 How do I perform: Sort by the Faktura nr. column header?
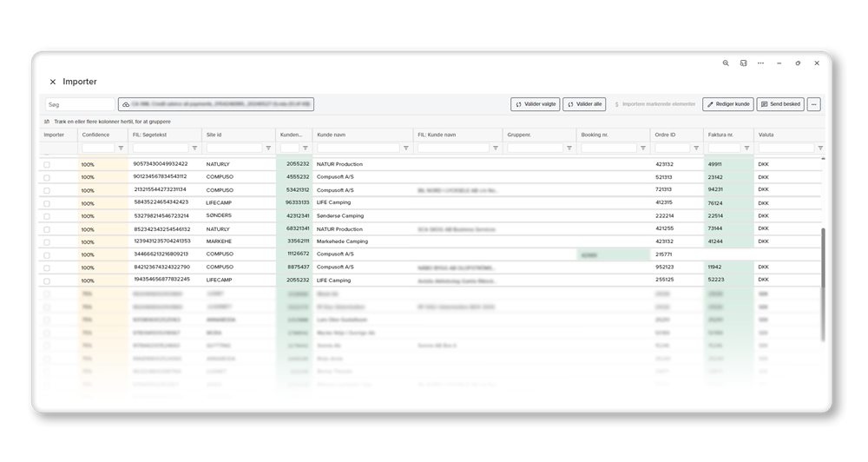pos(720,135)
